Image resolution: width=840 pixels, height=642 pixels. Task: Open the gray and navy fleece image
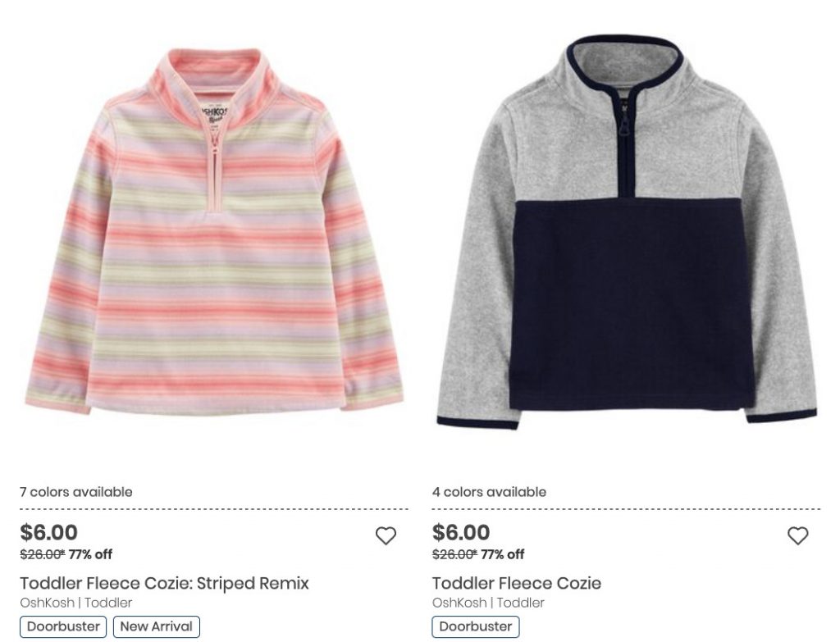627,232
